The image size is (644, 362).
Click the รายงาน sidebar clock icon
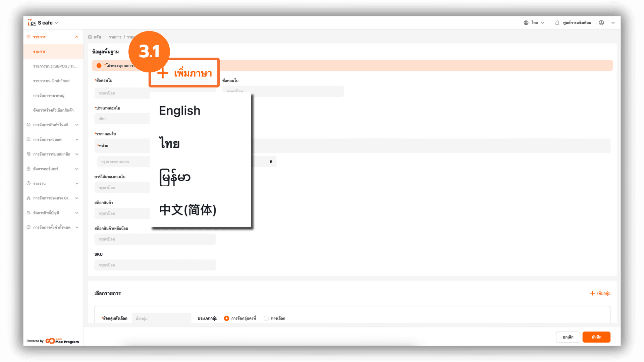(29, 183)
